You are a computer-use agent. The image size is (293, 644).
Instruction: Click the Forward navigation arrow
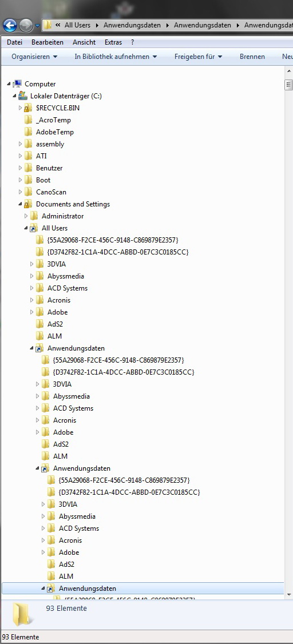click(26, 26)
